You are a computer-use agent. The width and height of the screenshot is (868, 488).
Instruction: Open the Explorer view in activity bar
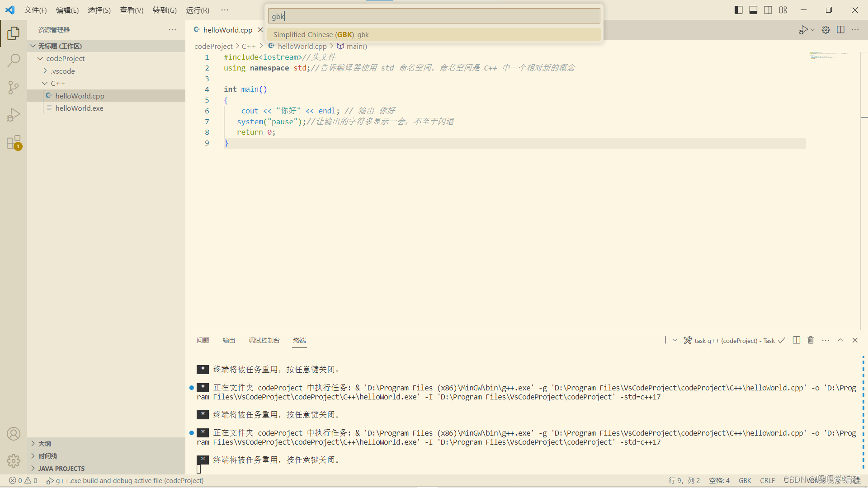click(14, 33)
